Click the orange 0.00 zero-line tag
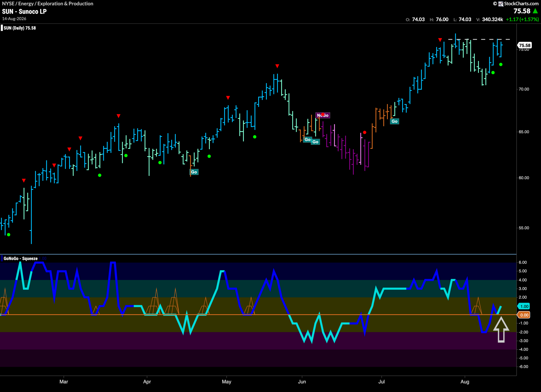541x392 pixels. pyautogui.click(x=524, y=315)
